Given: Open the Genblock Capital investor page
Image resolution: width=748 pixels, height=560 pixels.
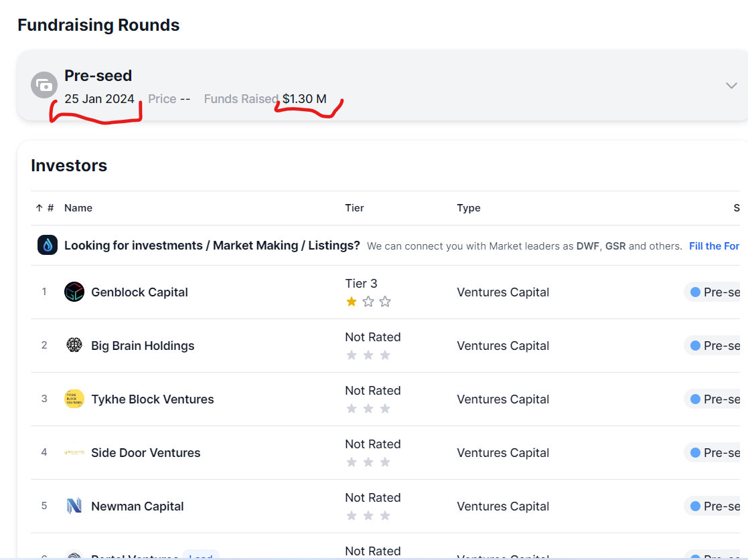Looking at the screenshot, I should pyautogui.click(x=139, y=292).
